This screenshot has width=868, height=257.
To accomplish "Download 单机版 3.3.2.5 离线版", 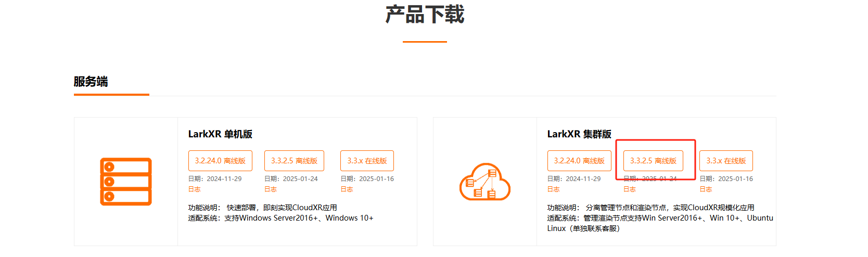I will 294,161.
